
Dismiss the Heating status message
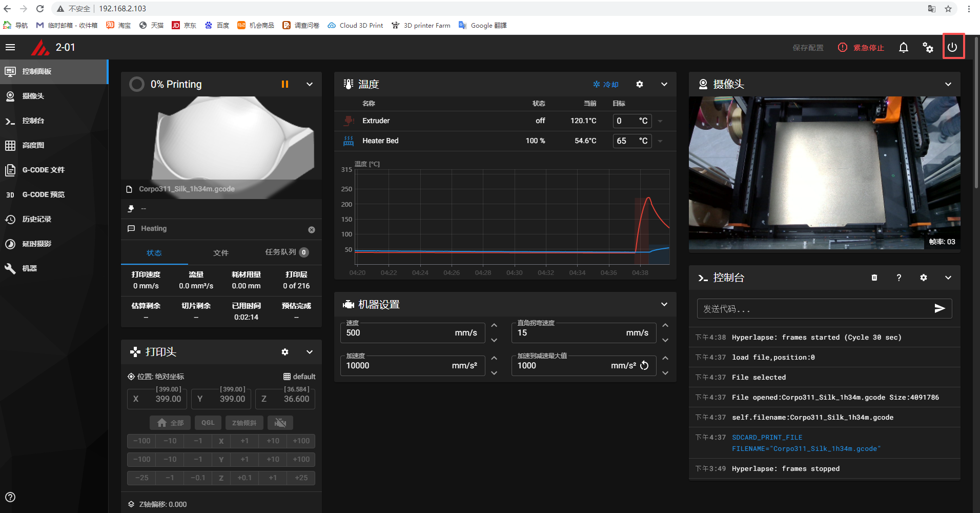tap(311, 230)
